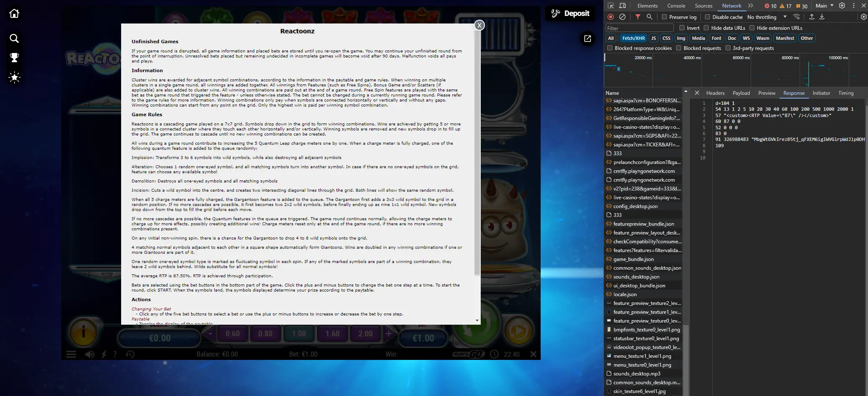Check Blocked requests checkbox

(x=679, y=48)
